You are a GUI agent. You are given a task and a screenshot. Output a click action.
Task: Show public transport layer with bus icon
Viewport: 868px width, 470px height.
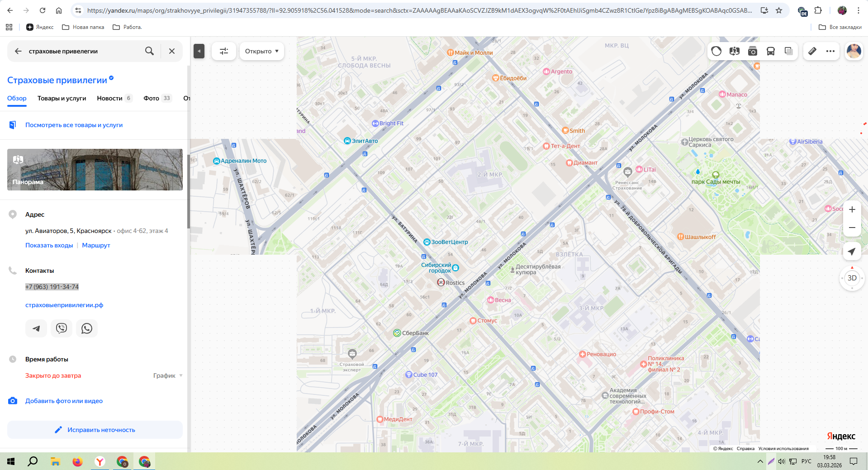tap(771, 51)
